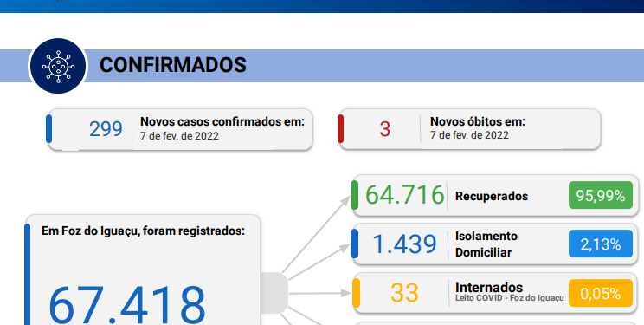Click the orange 0,05% badge
Viewport: 644px width, 325px height.
pos(601,293)
